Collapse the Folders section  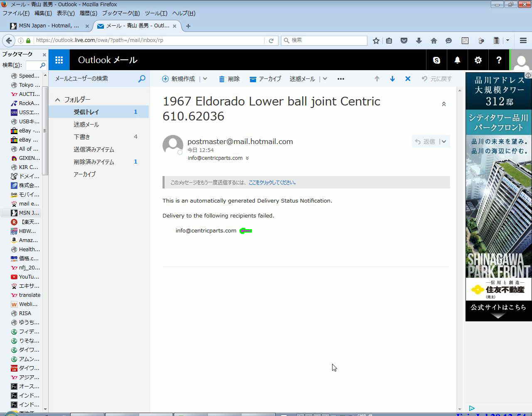coord(58,100)
